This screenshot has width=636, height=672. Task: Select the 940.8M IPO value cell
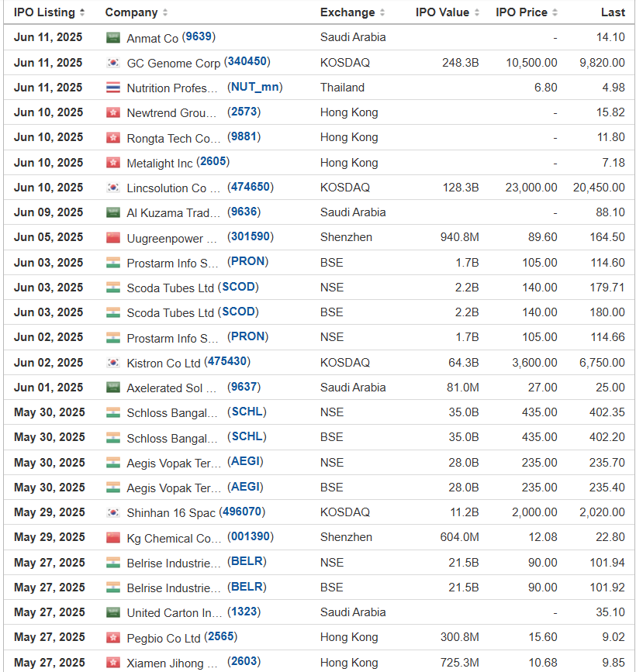point(459,237)
